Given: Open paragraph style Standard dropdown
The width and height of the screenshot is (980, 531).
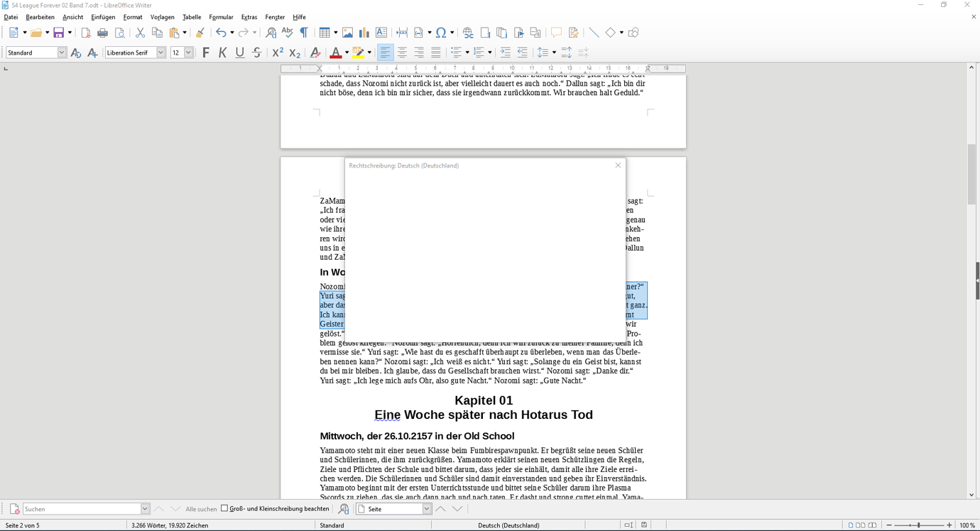Looking at the screenshot, I should point(62,53).
